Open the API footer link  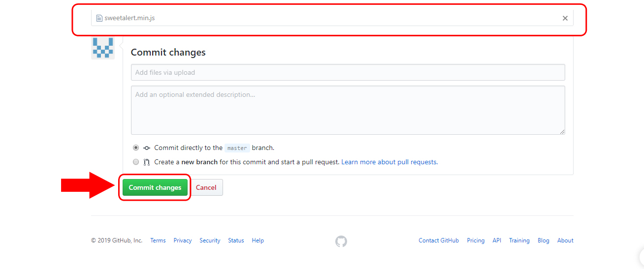tap(497, 240)
